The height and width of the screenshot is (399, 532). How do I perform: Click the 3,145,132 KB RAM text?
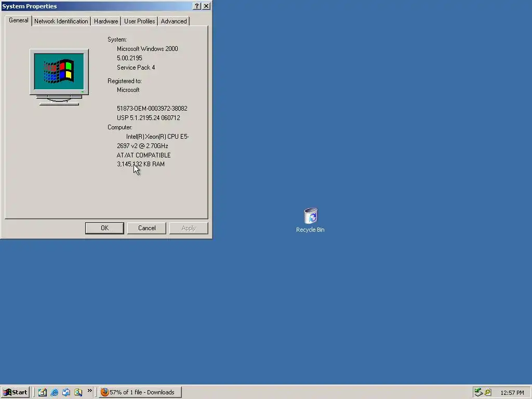(x=140, y=164)
